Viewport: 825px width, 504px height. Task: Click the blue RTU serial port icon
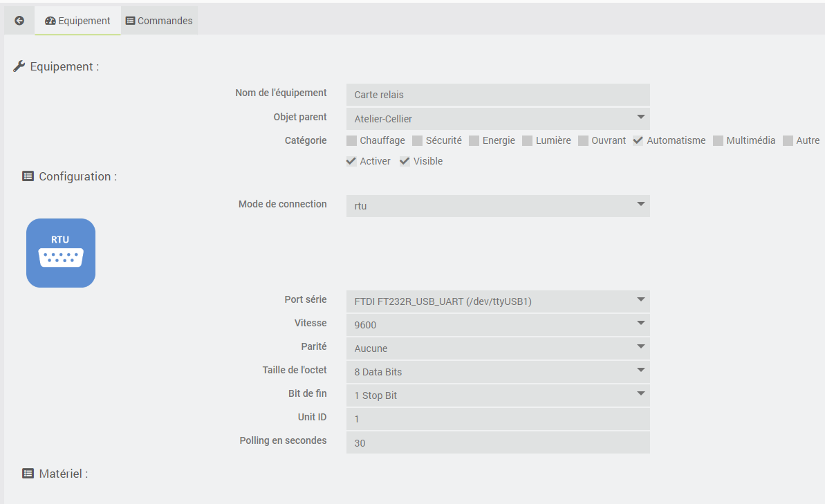[x=61, y=253]
